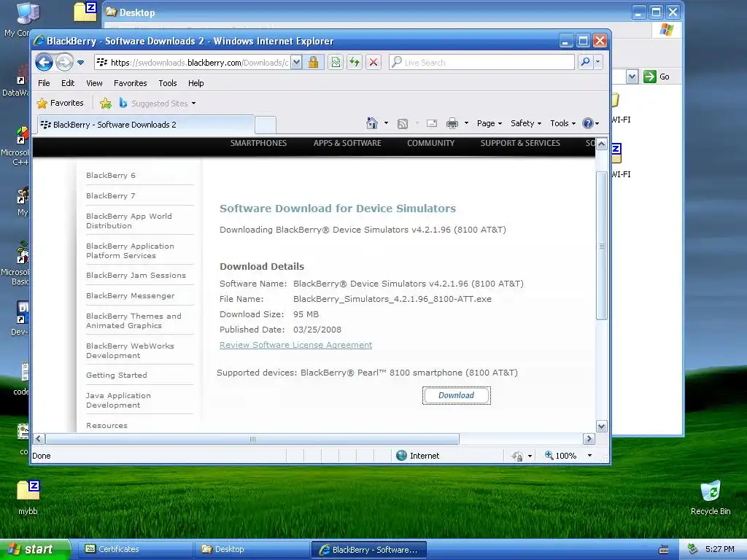Open the recent pages dropdown arrow

click(x=80, y=63)
